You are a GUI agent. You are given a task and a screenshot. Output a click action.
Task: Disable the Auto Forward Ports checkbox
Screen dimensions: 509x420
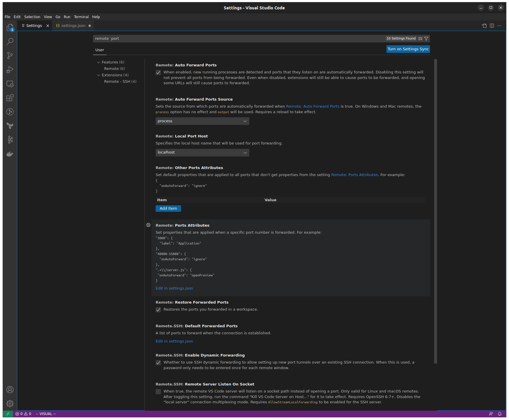[158, 72]
